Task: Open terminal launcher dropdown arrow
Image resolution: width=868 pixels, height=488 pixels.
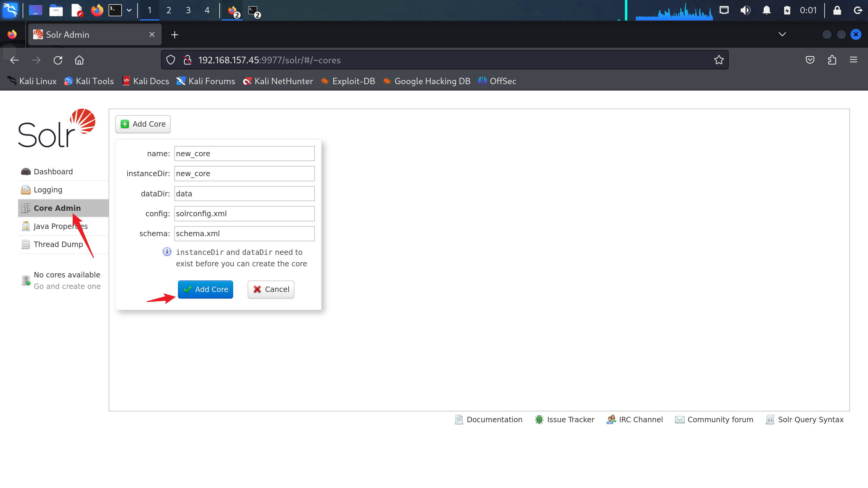Action: [x=129, y=10]
